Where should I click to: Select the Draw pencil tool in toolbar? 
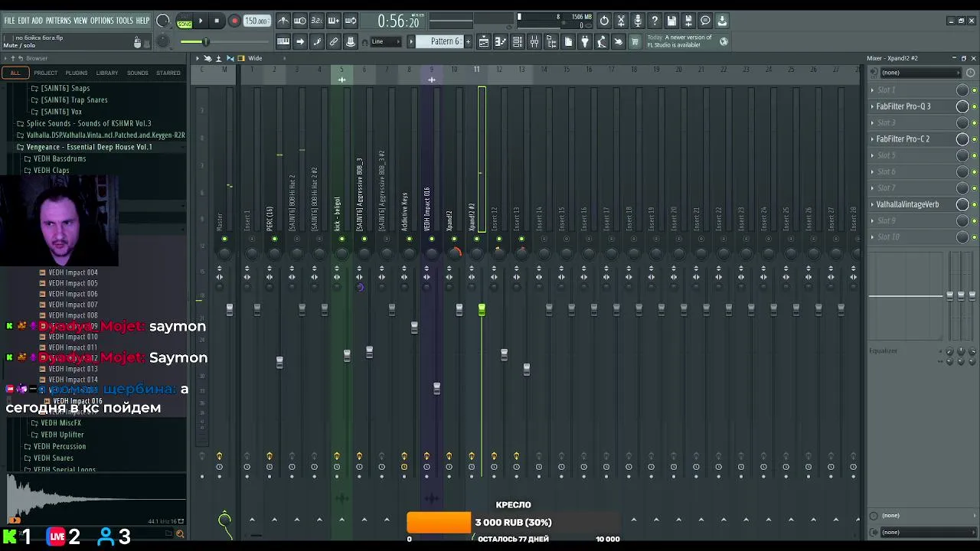[317, 41]
